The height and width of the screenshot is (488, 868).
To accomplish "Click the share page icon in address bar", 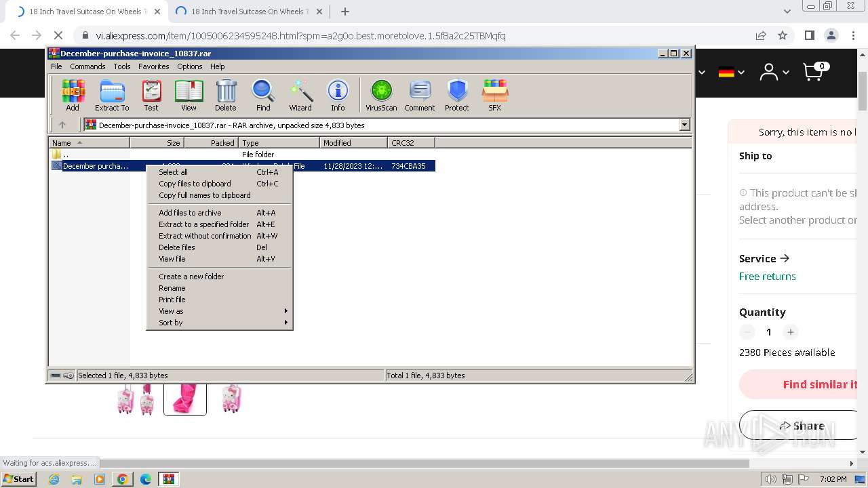I will (761, 36).
